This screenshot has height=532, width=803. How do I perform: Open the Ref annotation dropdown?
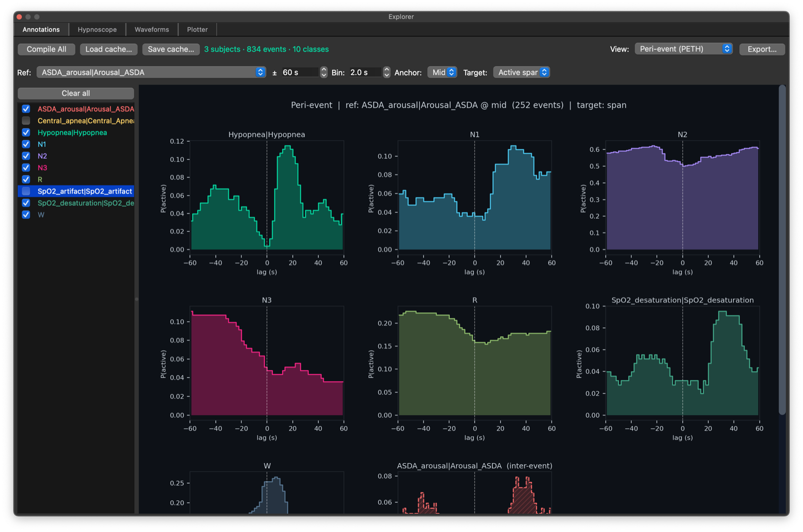151,72
